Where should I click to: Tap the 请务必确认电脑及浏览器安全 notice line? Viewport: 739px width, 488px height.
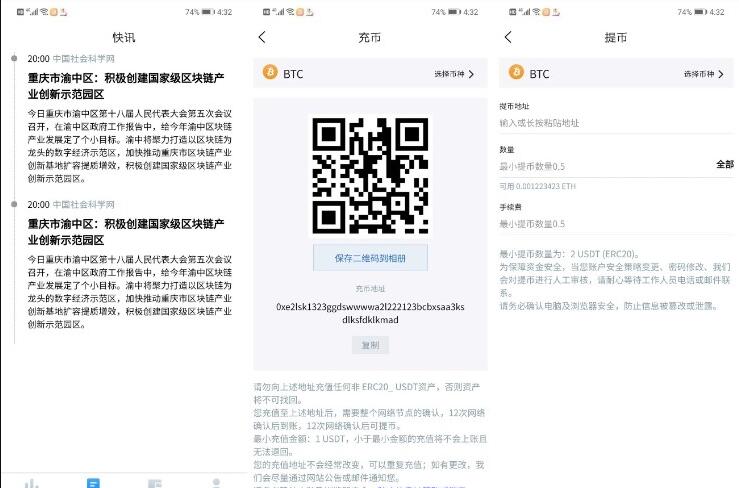point(609,306)
